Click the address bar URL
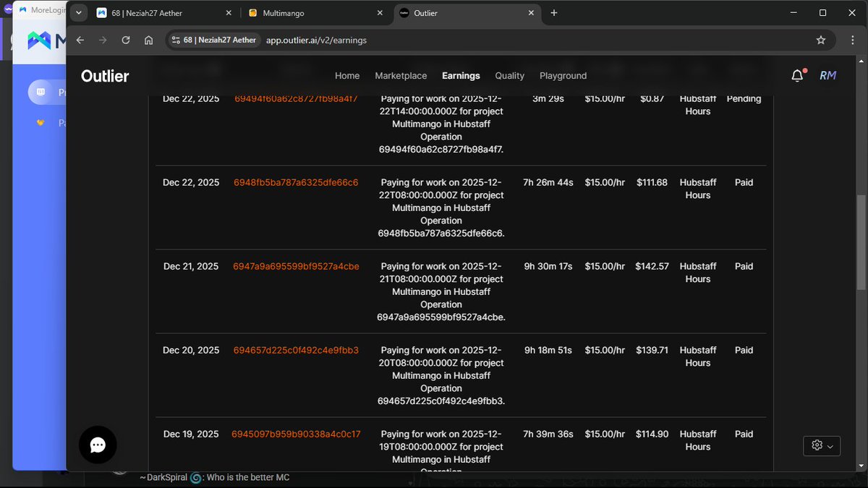The image size is (868, 488). [316, 40]
